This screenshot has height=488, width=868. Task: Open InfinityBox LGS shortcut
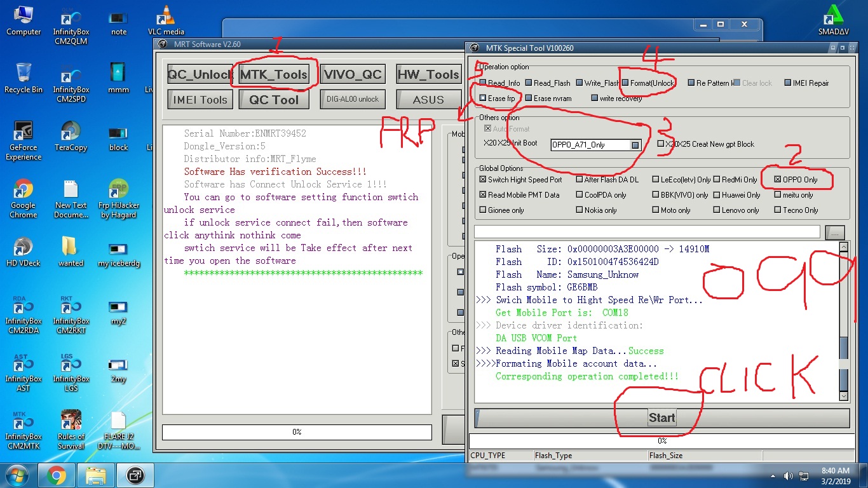coord(71,372)
